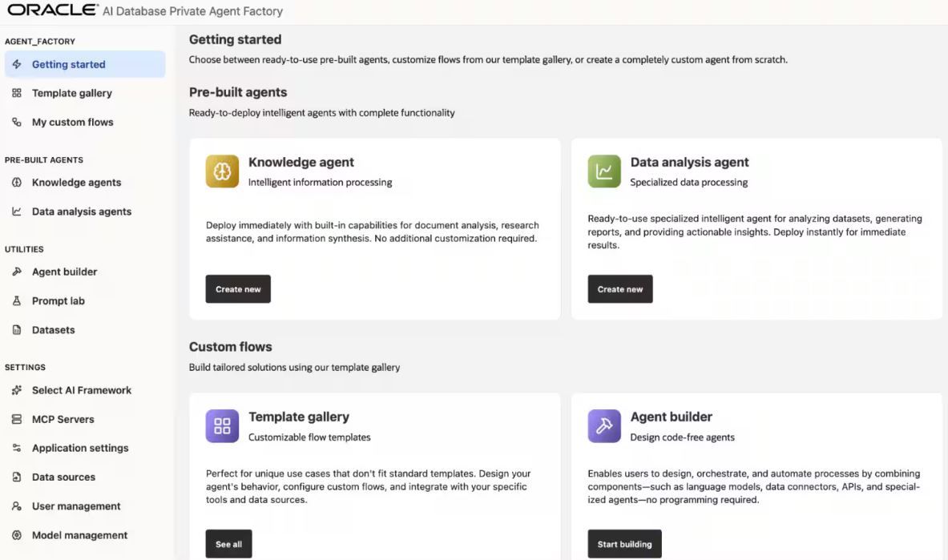Click the user icon beside User management
The height and width of the screenshot is (560, 948).
click(x=17, y=506)
